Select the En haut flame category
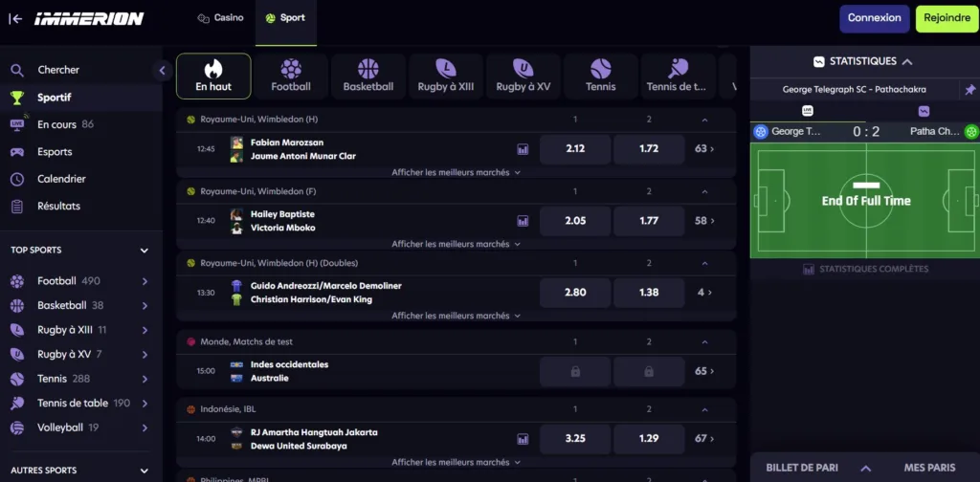This screenshot has height=482, width=980. pos(213,77)
